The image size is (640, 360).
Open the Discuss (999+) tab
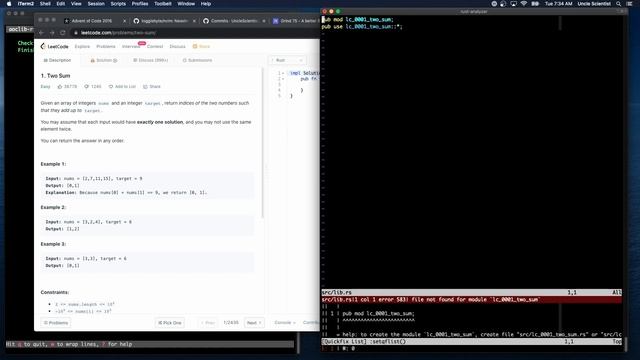[x=151, y=60]
